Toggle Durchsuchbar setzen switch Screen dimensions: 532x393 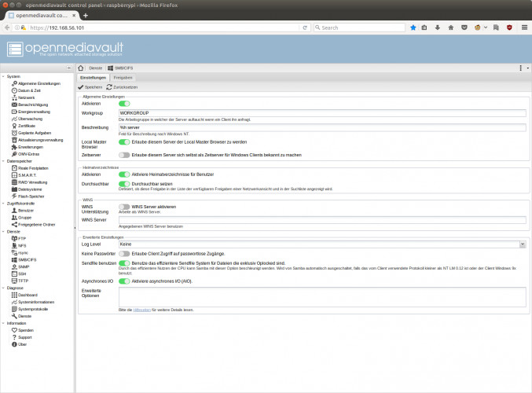pyautogui.click(x=124, y=184)
